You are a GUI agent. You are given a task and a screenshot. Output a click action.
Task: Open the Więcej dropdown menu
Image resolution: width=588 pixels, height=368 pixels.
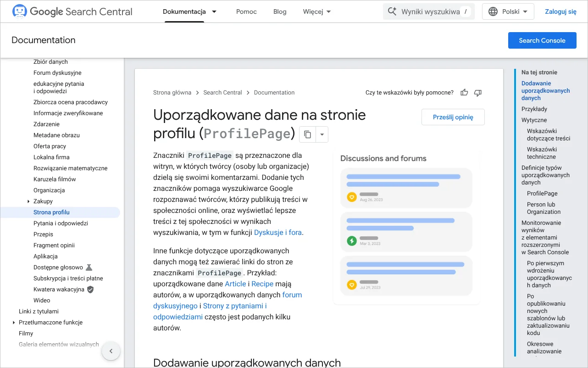pyautogui.click(x=317, y=11)
